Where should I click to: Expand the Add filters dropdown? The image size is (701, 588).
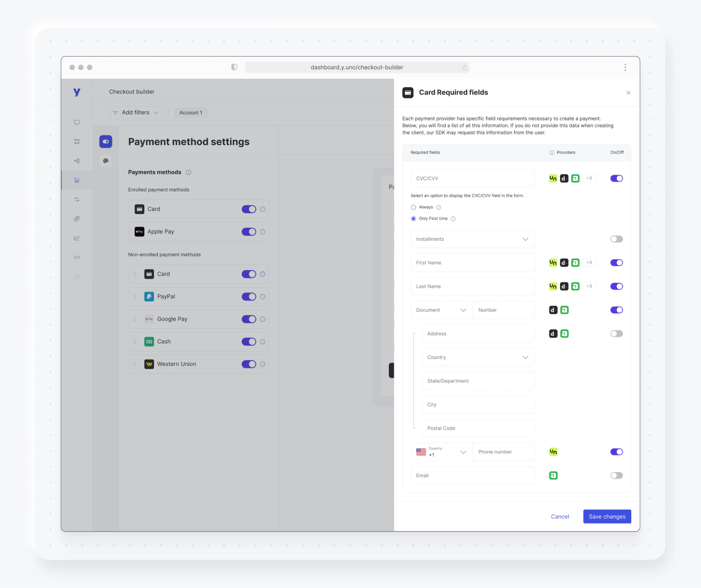pos(135,112)
